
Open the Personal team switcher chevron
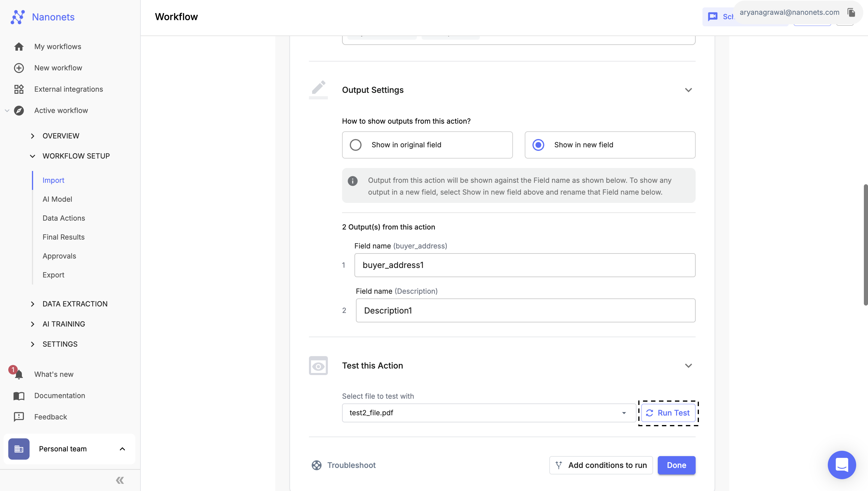[122, 449]
